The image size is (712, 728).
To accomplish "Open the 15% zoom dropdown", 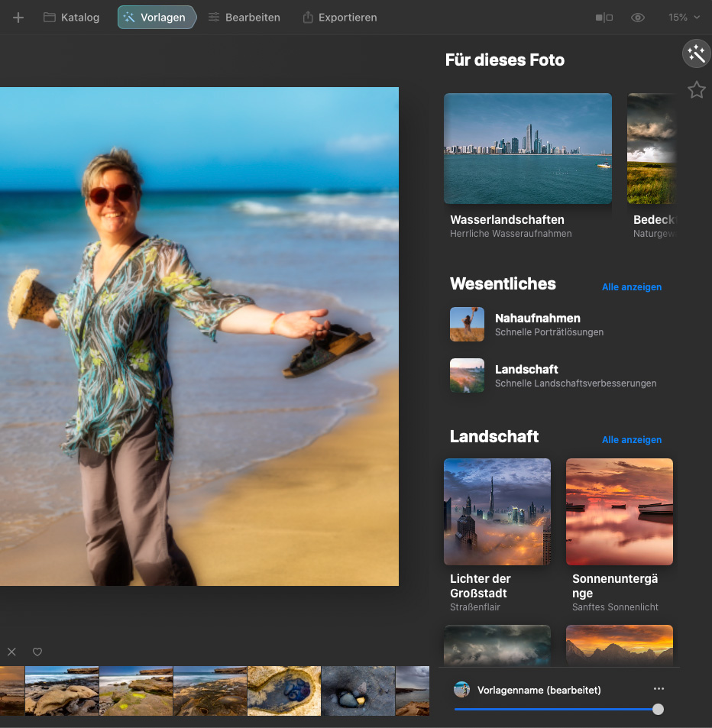I will [684, 18].
